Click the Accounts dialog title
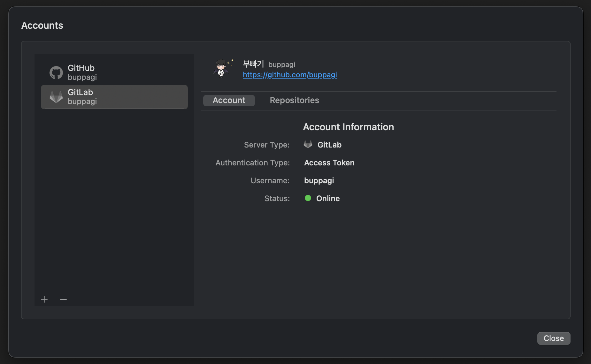The height and width of the screenshot is (364, 591). point(42,26)
